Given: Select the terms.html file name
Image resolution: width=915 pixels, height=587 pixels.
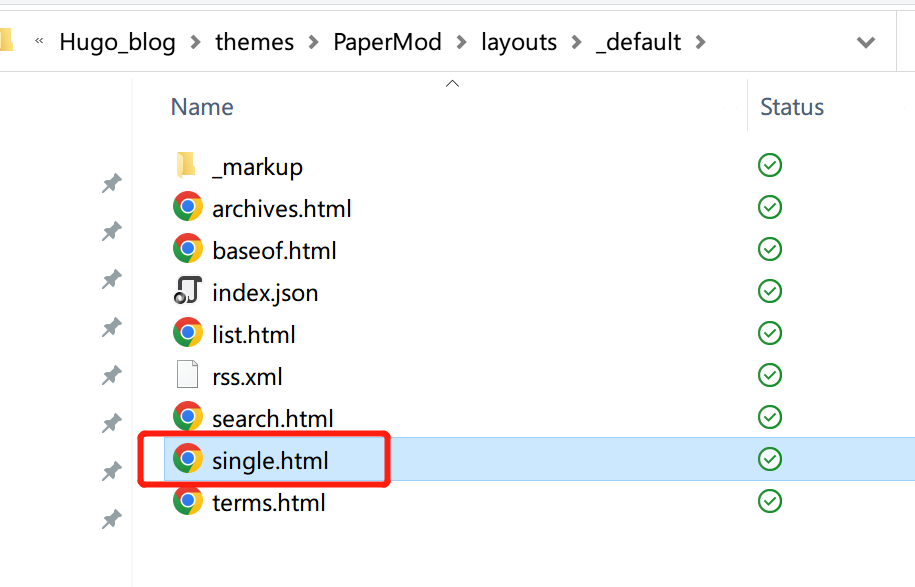Looking at the screenshot, I should coord(269,503).
